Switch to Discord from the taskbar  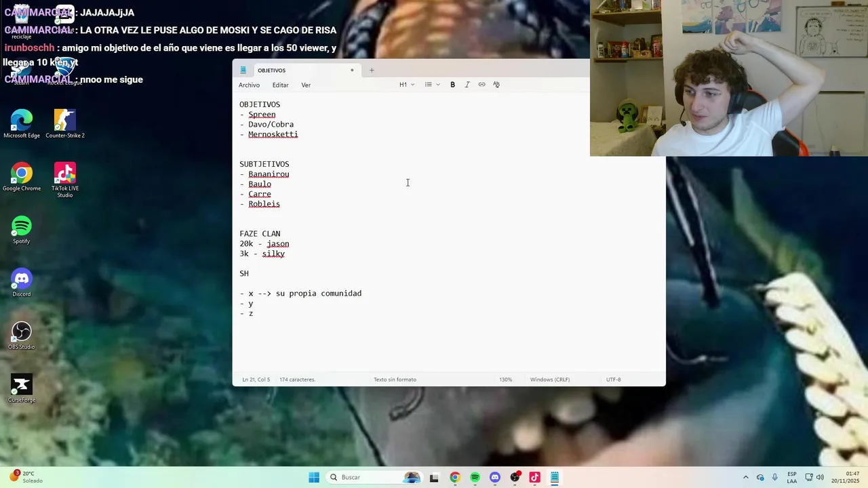(495, 477)
